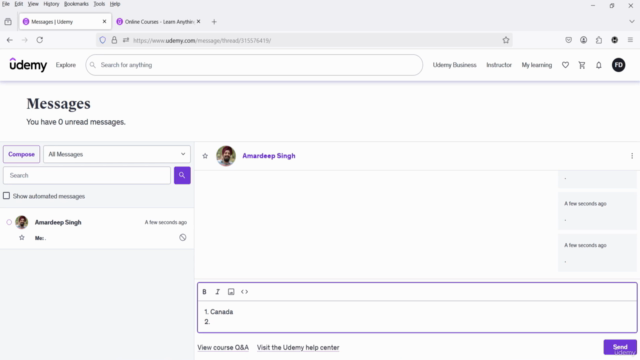Open the Udemy notifications bell icon
Screen dimensions: 640x360
point(598,65)
